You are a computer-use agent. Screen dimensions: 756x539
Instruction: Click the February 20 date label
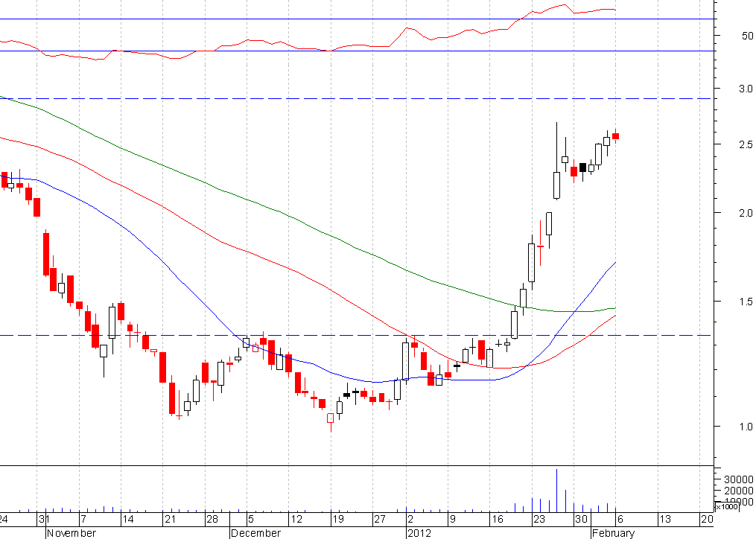point(707,519)
